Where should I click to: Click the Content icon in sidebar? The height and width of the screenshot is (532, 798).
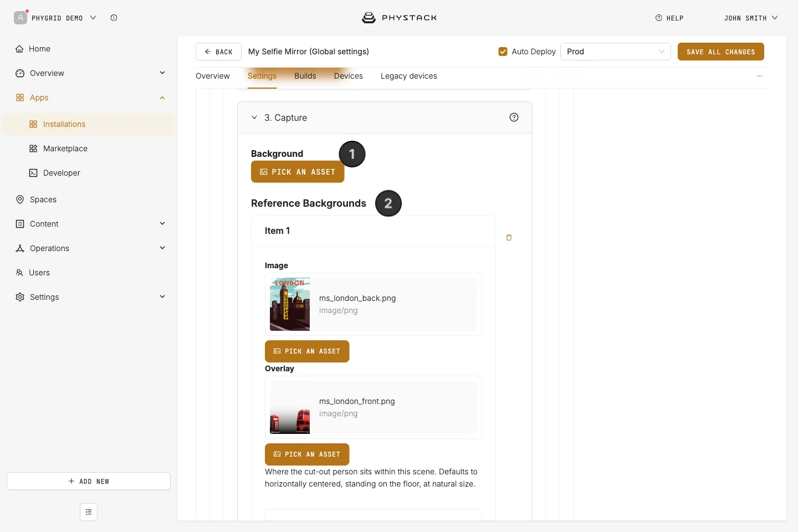[20, 224]
